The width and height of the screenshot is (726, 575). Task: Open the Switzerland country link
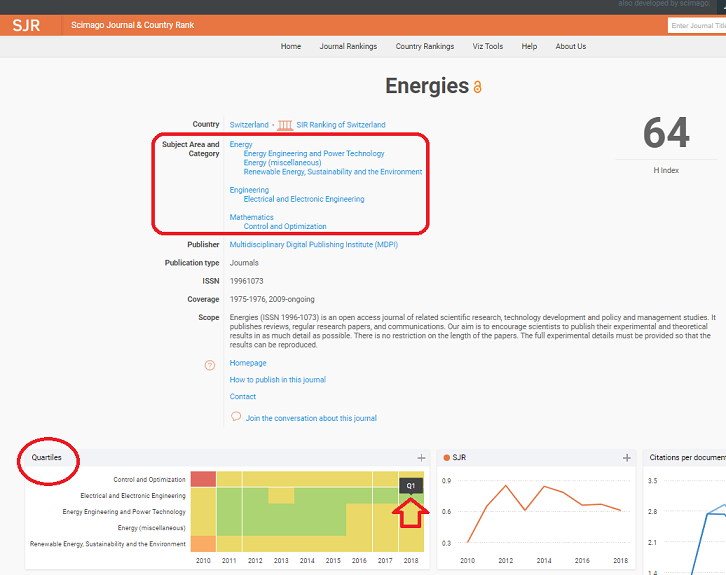coord(249,125)
